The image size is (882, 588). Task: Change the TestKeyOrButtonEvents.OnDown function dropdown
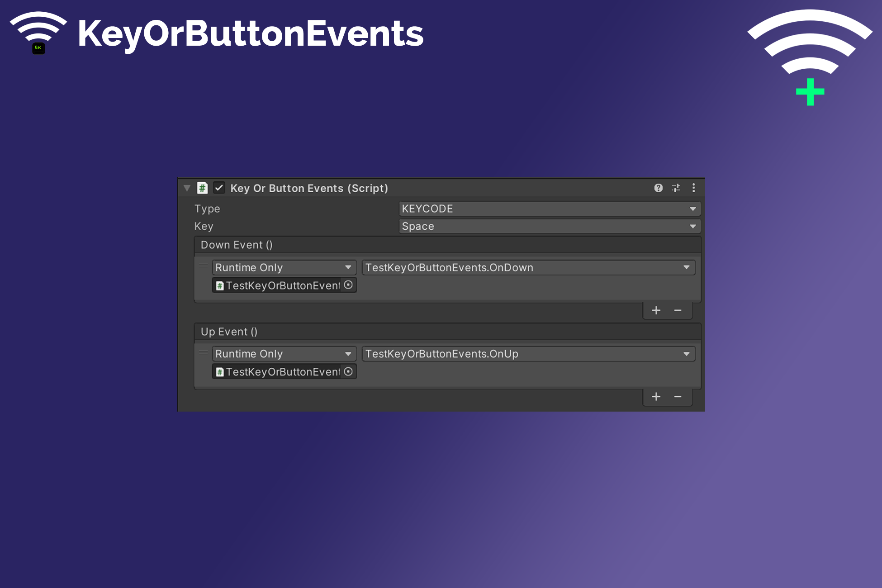click(x=528, y=267)
